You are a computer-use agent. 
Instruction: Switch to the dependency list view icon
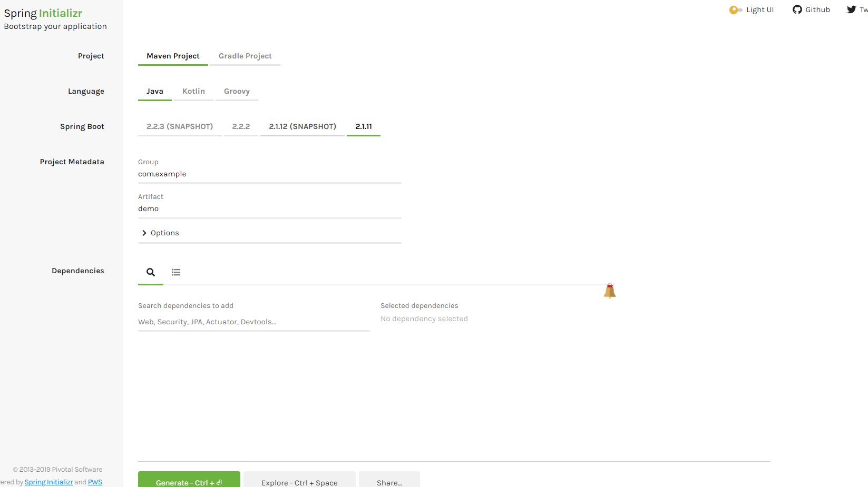pos(176,272)
